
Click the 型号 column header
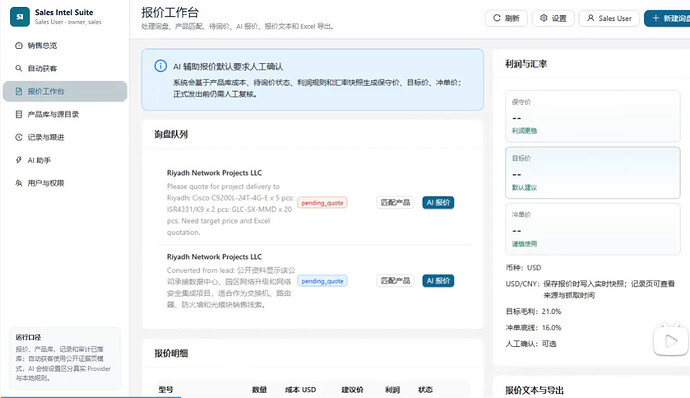click(x=166, y=390)
